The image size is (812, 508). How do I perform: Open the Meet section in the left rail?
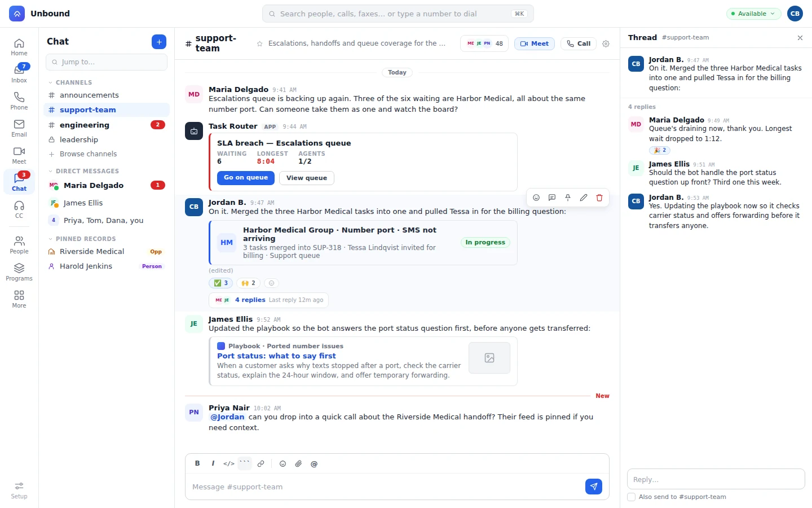click(x=19, y=155)
